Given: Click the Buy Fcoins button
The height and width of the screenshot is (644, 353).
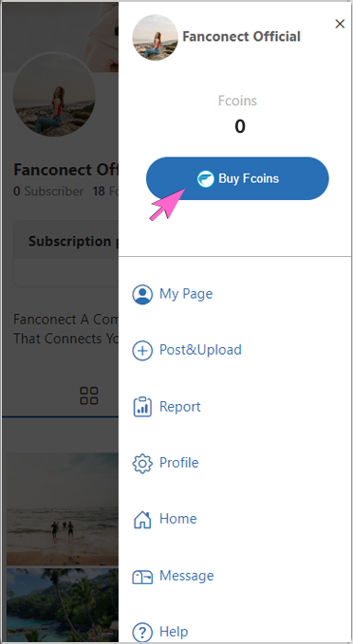Looking at the screenshot, I should point(237,178).
